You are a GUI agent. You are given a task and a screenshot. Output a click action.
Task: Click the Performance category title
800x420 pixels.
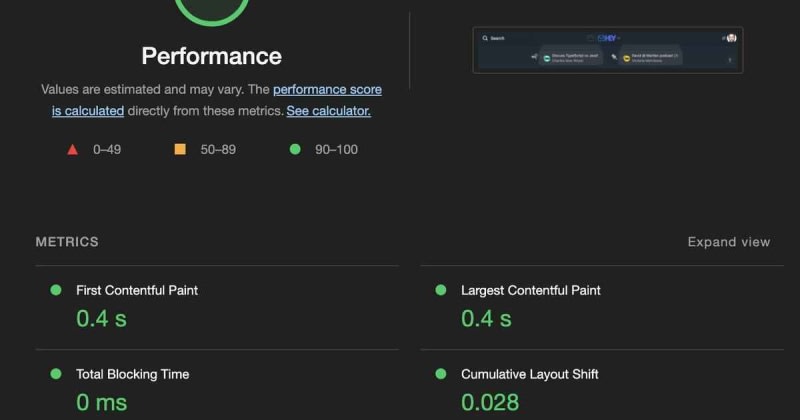pyautogui.click(x=211, y=56)
